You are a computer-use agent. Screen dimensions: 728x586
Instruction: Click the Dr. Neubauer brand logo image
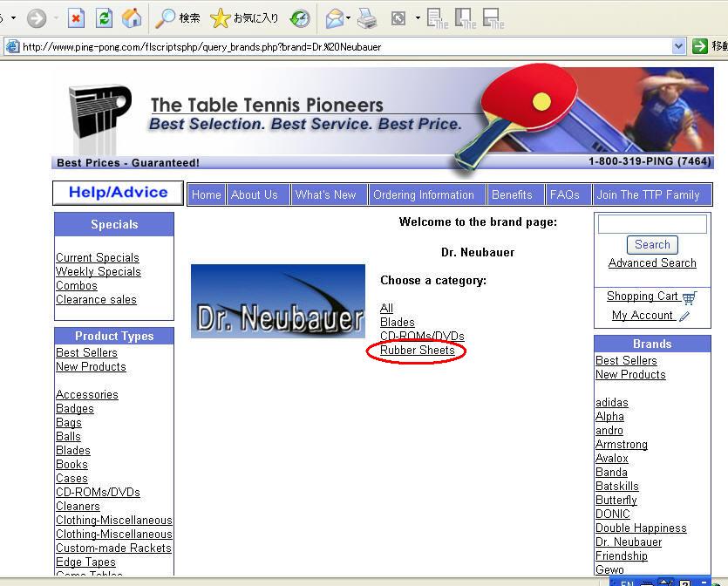278,301
